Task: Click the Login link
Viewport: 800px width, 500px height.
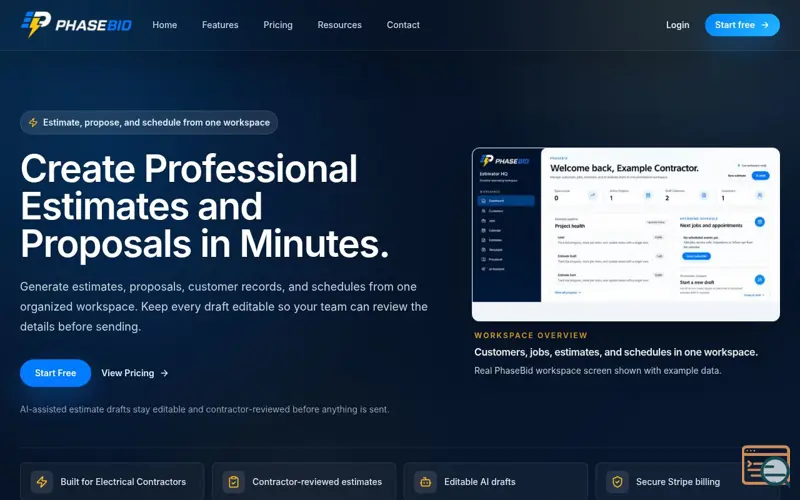Action: [x=678, y=25]
